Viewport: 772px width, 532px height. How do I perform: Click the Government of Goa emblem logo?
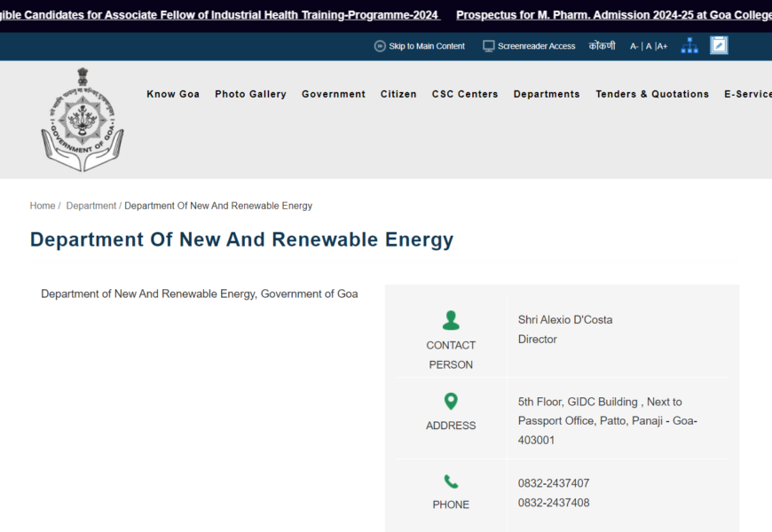[x=83, y=120]
